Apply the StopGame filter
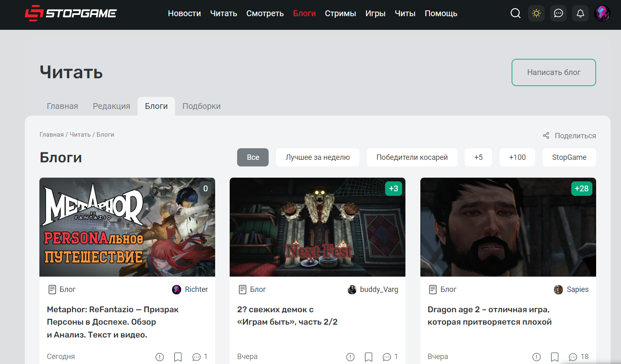621x364 pixels. coord(569,157)
